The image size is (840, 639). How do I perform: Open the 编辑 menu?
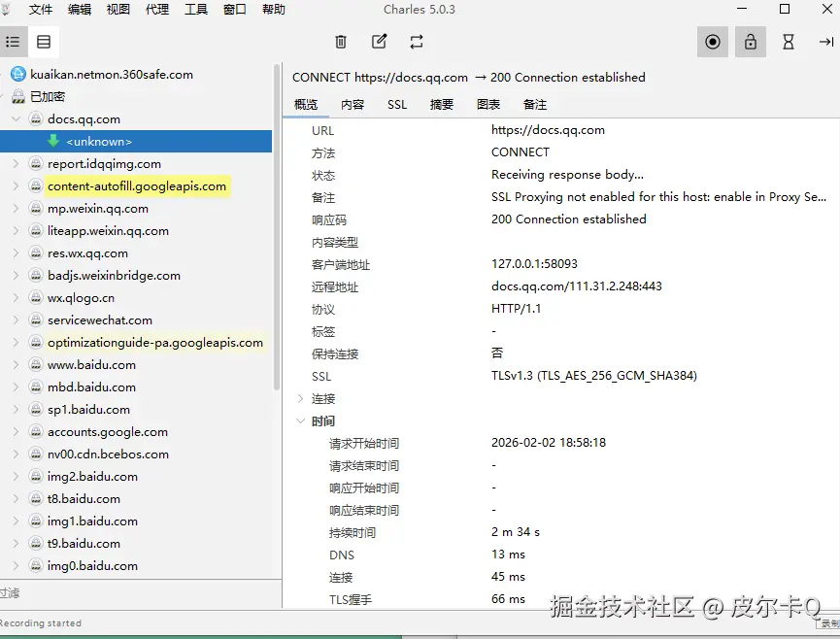(80, 9)
